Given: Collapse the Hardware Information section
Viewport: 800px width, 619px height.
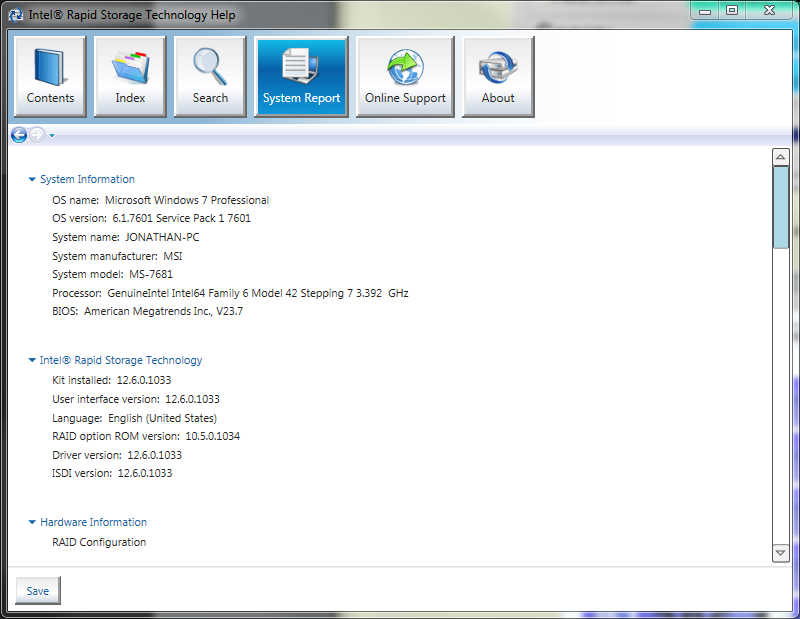Looking at the screenshot, I should click(x=32, y=522).
